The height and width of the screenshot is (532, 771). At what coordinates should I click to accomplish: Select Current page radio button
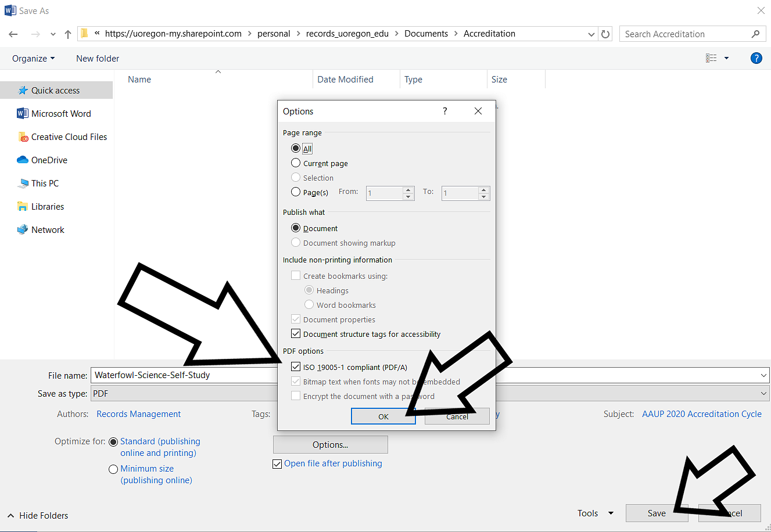click(296, 163)
